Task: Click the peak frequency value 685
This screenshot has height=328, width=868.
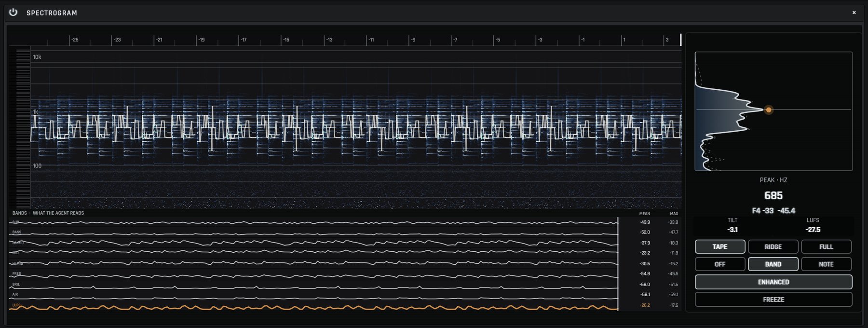Action: coord(773,195)
